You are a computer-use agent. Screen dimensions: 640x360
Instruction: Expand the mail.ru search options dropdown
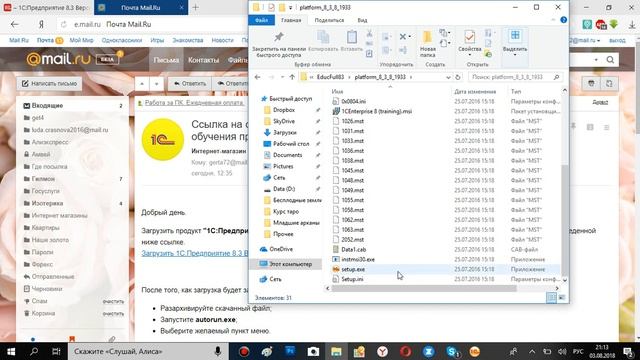click(596, 60)
